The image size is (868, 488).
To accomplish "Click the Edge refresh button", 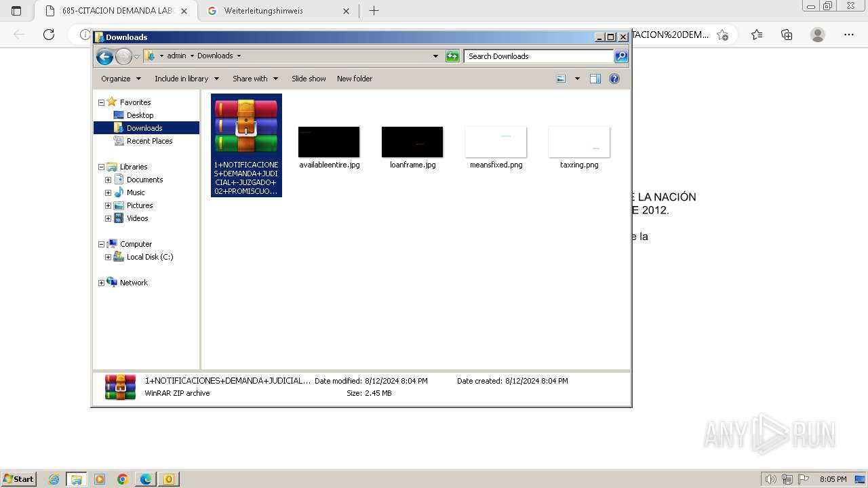I will coord(49,35).
